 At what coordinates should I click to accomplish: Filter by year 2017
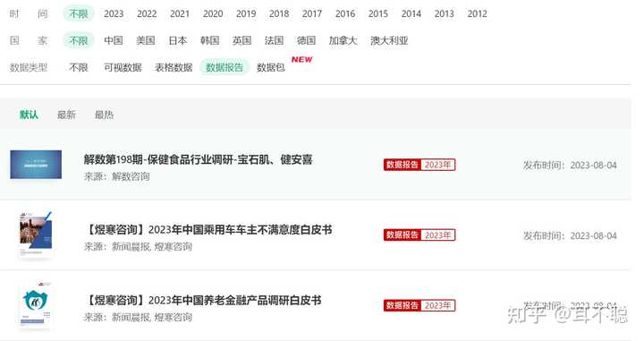(312, 13)
